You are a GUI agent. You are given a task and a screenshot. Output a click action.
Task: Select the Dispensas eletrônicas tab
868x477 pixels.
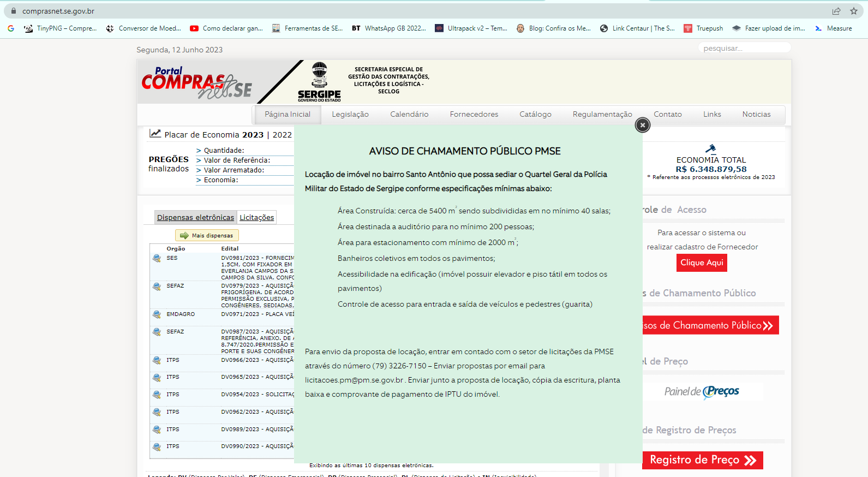195,218
